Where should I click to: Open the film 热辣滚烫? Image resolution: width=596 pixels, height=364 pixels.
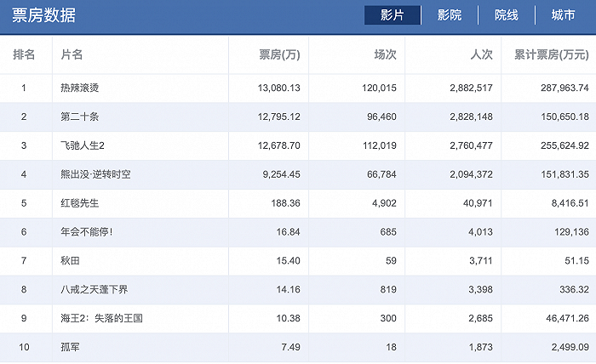pos(85,88)
